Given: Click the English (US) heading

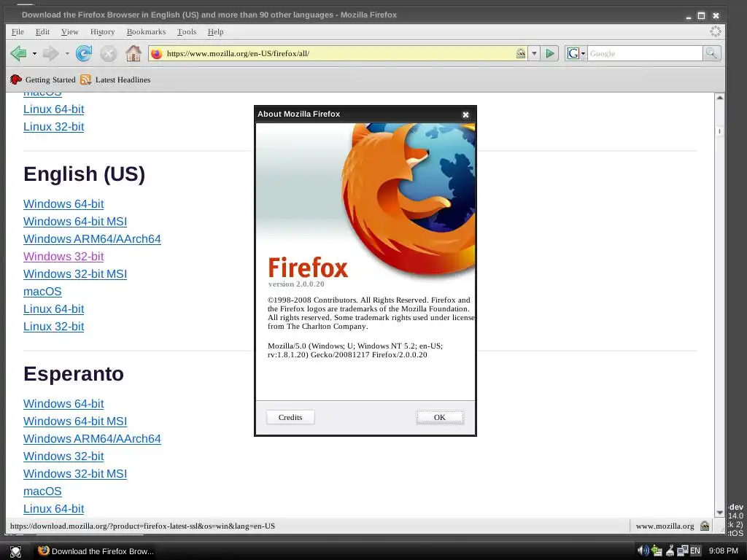Looking at the screenshot, I should (85, 174).
